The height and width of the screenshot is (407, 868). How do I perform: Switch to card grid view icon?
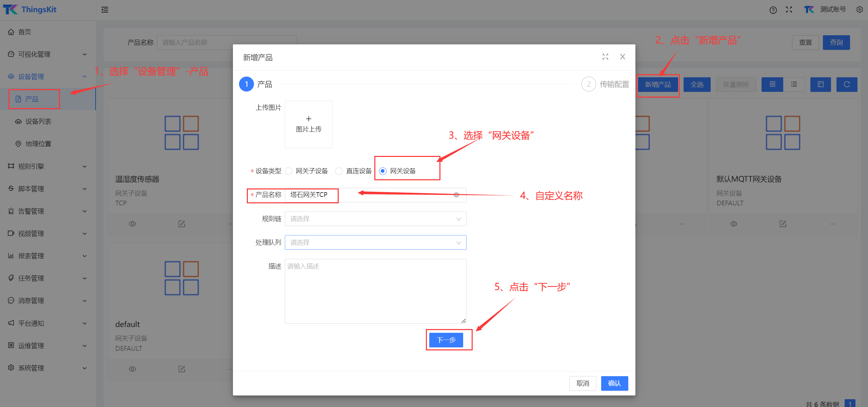pos(772,84)
